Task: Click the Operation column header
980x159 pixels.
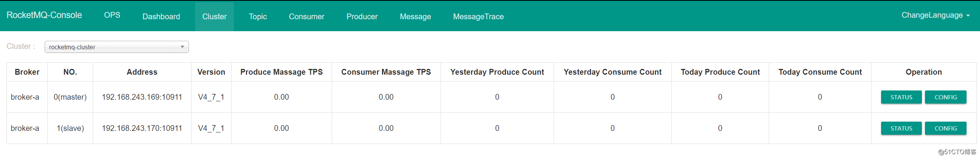Action: 923,72
